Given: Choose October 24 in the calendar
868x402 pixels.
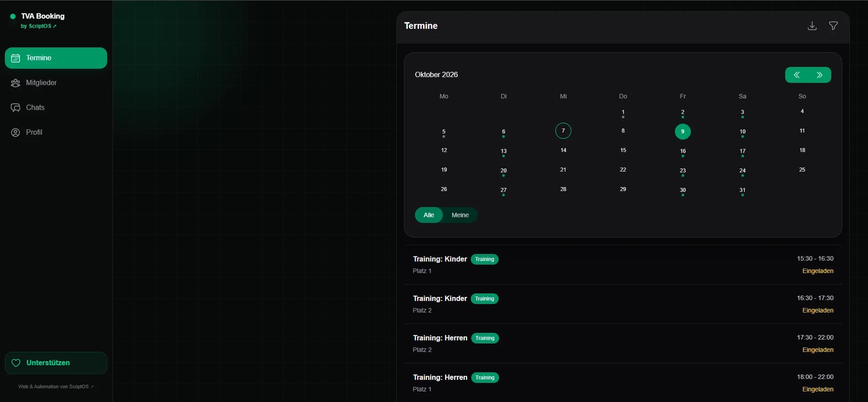Looking at the screenshot, I should click(743, 171).
